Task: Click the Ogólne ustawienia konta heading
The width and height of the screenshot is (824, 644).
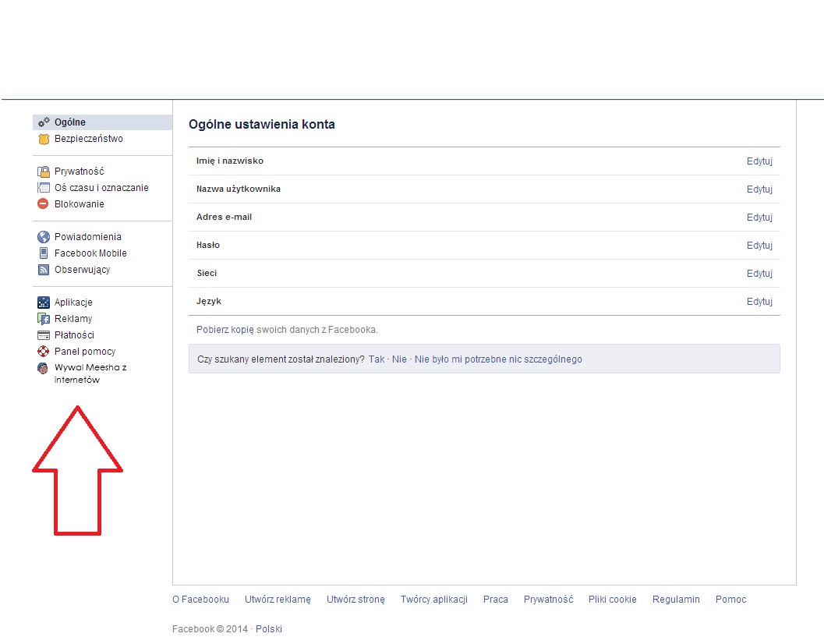Action: coord(262,125)
